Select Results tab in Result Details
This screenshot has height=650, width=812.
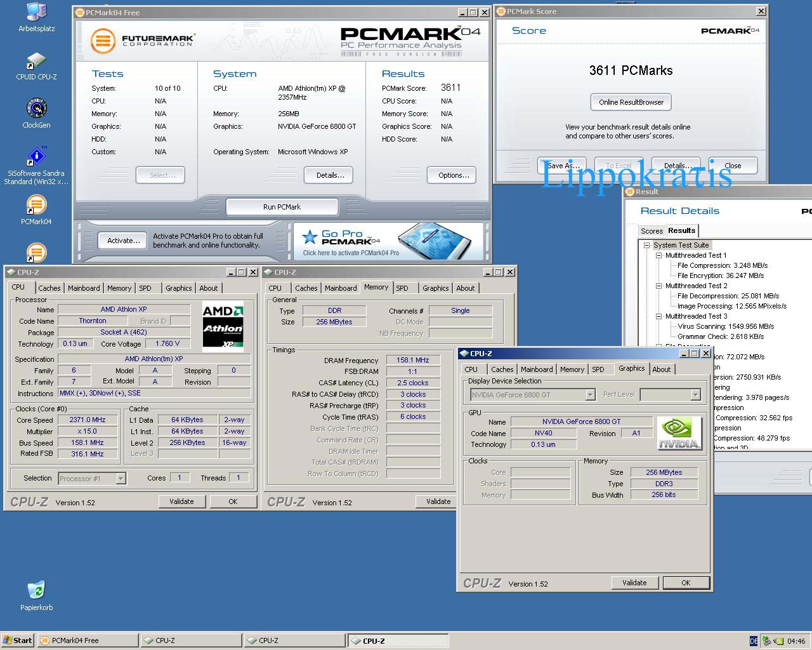[x=681, y=230]
